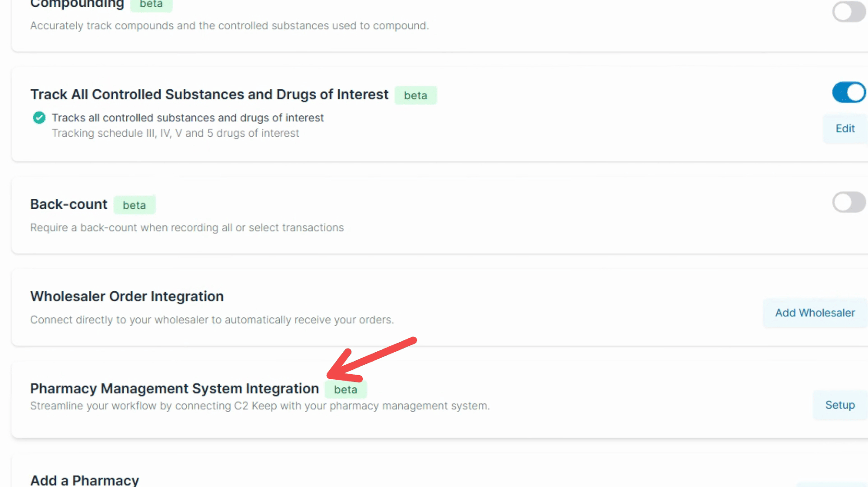Click 'Tracking schedule III, IV, V and 5 drugs of interest'
The image size is (868, 487).
(x=175, y=133)
